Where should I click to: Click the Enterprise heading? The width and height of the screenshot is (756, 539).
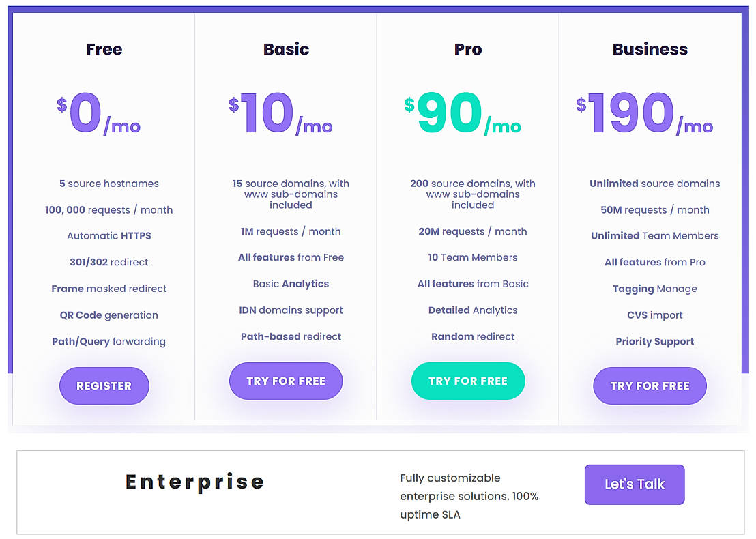pos(195,482)
